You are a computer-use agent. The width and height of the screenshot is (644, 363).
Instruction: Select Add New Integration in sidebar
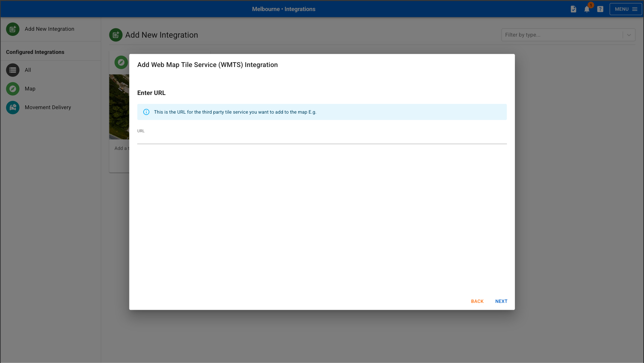49,29
